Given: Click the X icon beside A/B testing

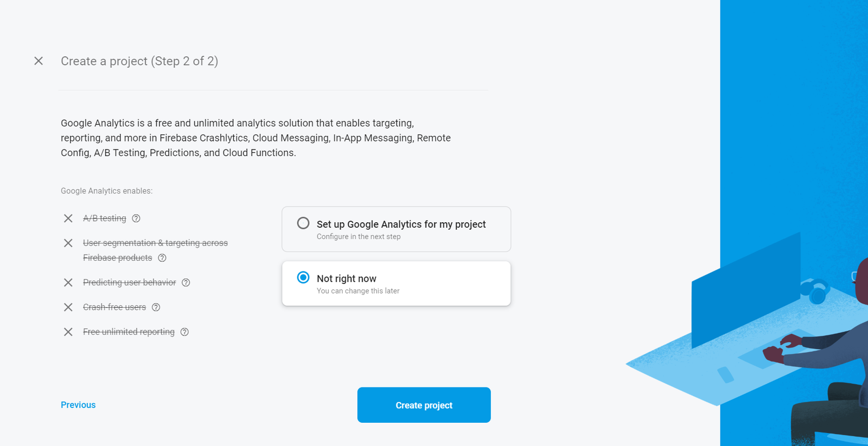Looking at the screenshot, I should pos(68,218).
